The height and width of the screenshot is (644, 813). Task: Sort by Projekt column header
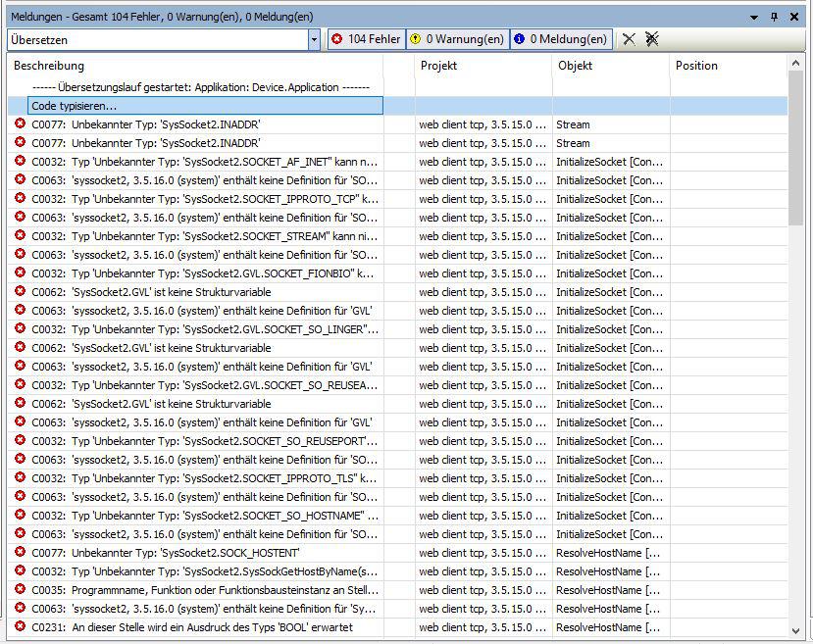point(481,66)
